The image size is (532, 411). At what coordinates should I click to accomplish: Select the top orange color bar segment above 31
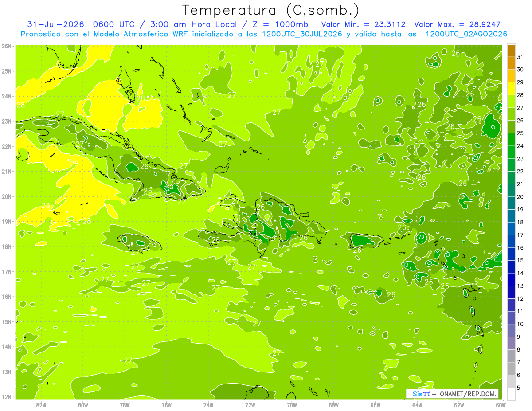coord(511,51)
